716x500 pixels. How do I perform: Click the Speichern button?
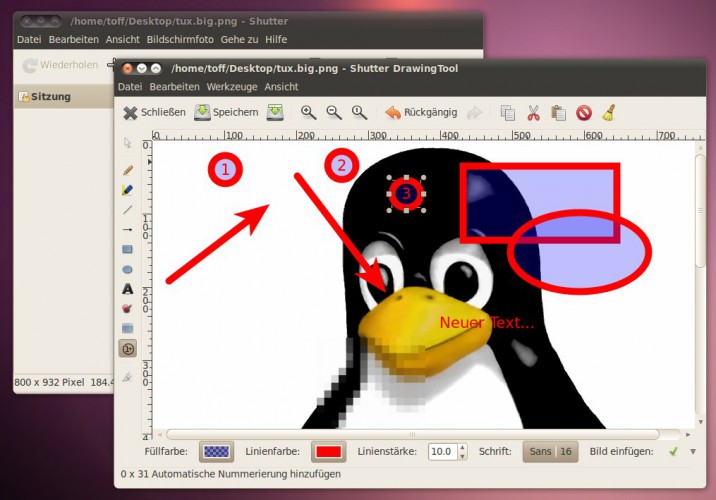pyautogui.click(x=226, y=112)
